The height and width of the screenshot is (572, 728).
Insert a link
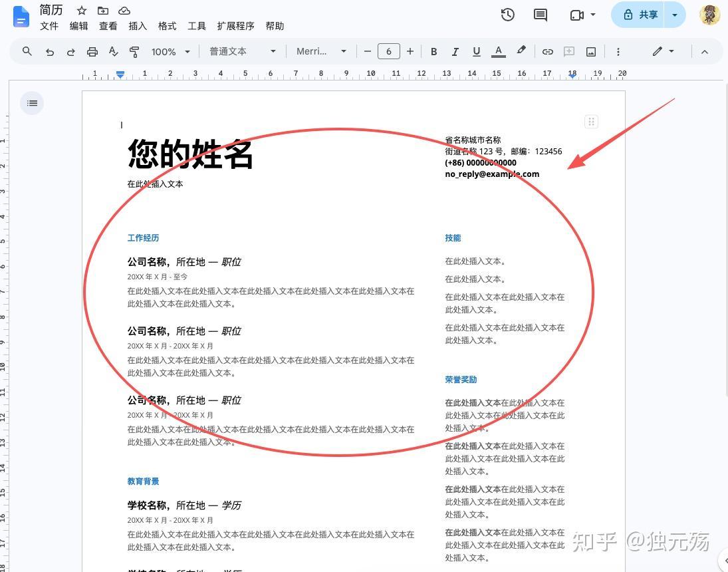[x=547, y=52]
